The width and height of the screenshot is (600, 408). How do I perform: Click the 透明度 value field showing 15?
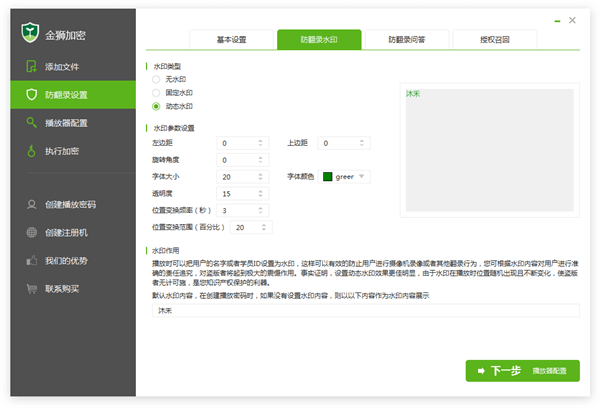(243, 193)
